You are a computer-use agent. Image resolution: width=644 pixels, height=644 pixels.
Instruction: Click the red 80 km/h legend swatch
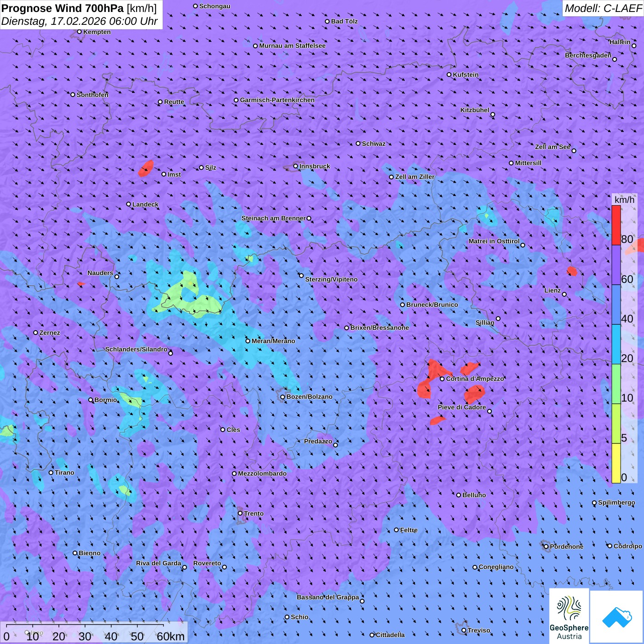point(616,225)
